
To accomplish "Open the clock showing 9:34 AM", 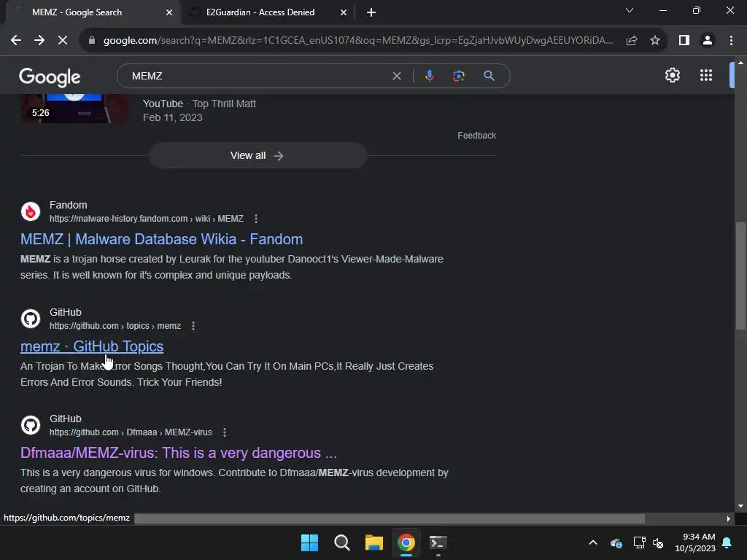I will (695, 542).
